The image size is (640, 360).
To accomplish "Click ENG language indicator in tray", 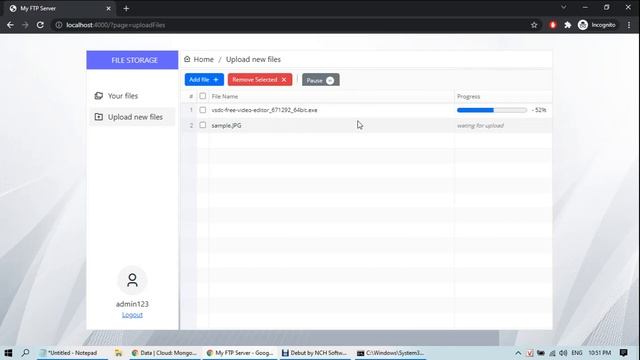I will pos(577,353).
